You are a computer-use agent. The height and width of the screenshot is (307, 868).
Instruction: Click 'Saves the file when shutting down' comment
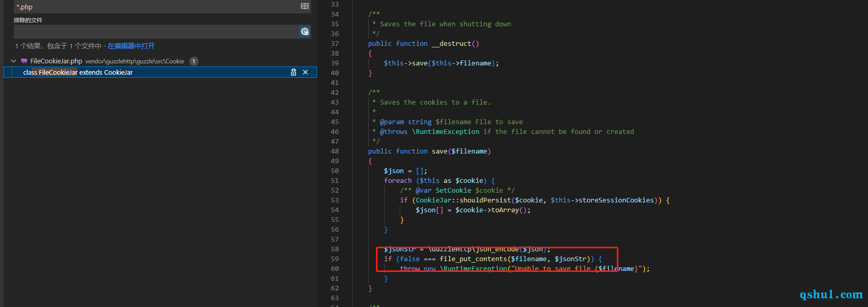coord(446,24)
